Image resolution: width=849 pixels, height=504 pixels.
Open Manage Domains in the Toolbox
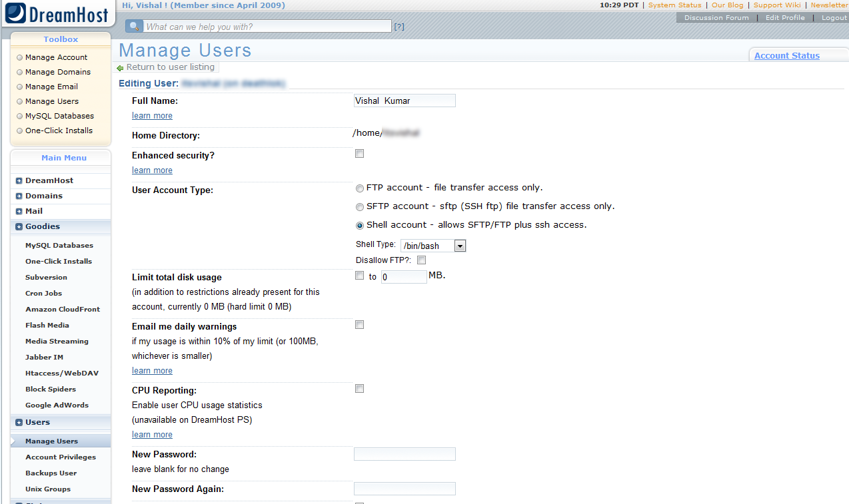58,72
